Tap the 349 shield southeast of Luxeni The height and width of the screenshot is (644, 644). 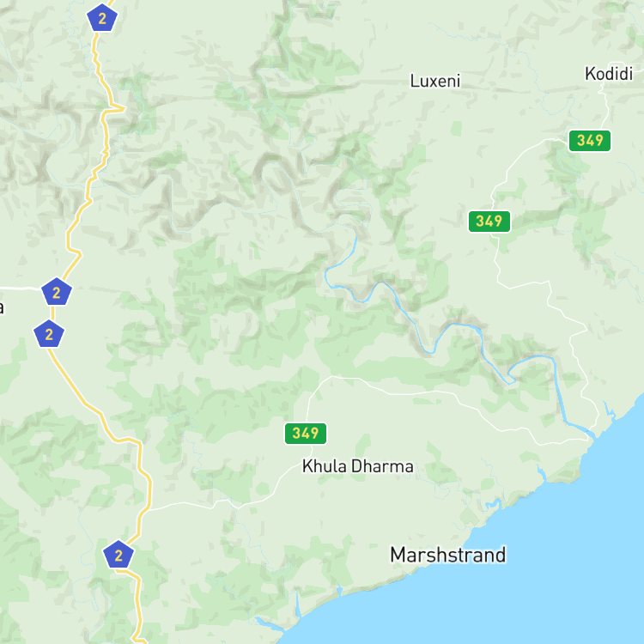[489, 222]
